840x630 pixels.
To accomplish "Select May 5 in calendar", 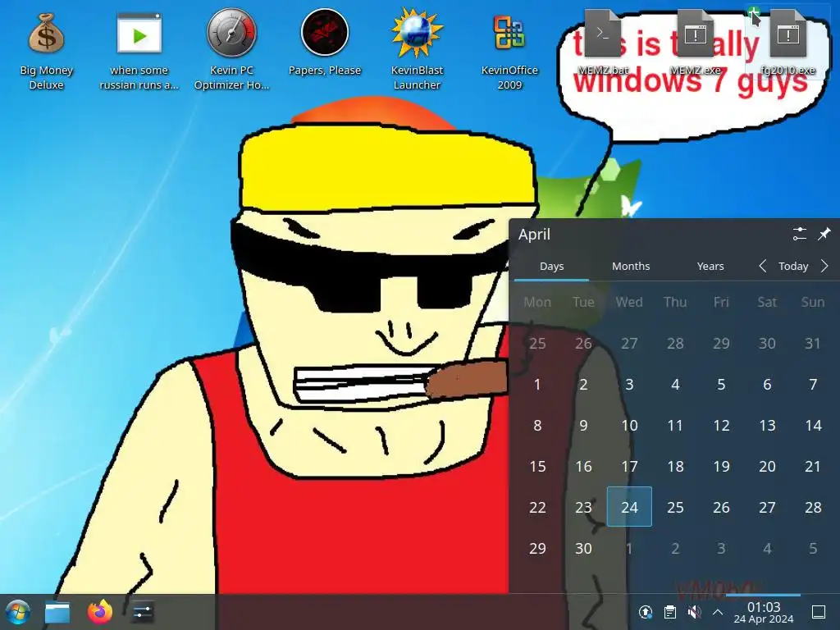I will point(813,548).
